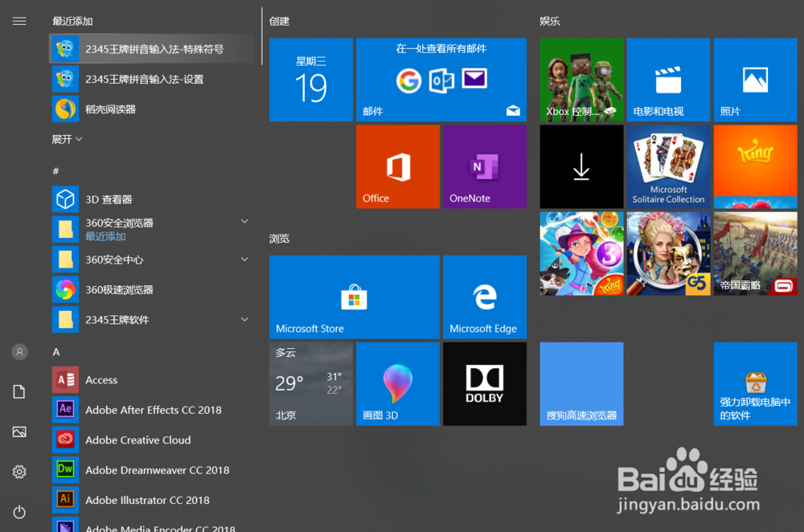Click the 娱乐 group title
This screenshot has height=532, width=804.
click(x=550, y=22)
